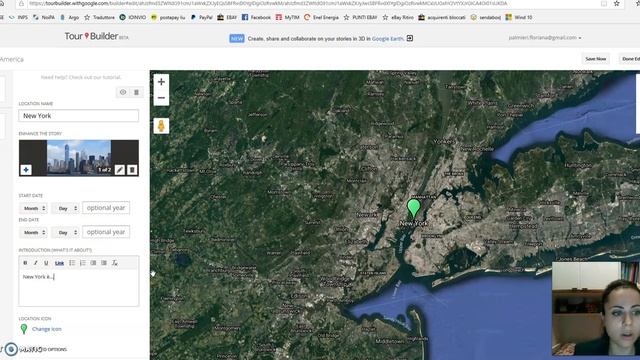Open the Argo bookmark
Image resolution: width=640 pixels, height=360 pixels.
click(x=69, y=18)
